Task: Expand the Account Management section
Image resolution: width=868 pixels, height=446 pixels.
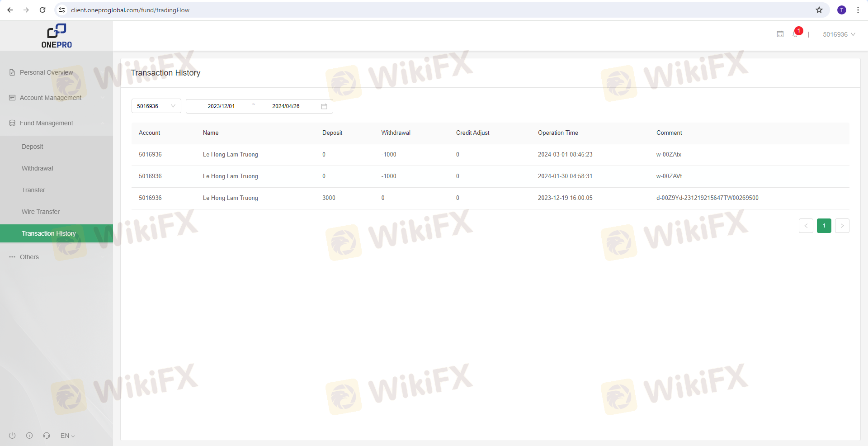Action: [x=57, y=98]
